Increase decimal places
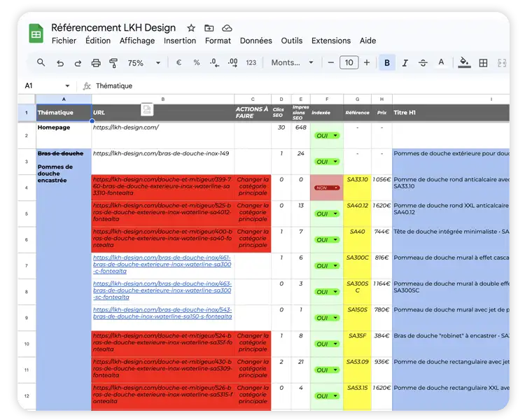This screenshot has height=420, width=525. pyautogui.click(x=232, y=62)
